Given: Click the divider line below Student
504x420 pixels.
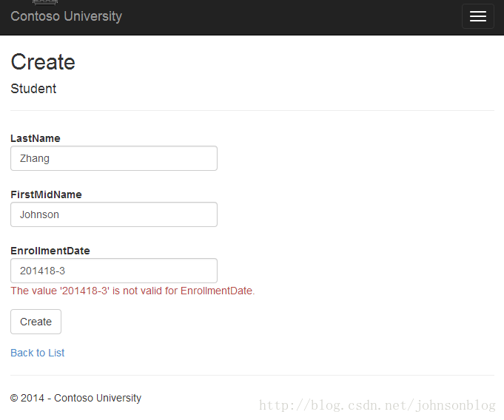Looking at the screenshot, I should coord(252,110).
